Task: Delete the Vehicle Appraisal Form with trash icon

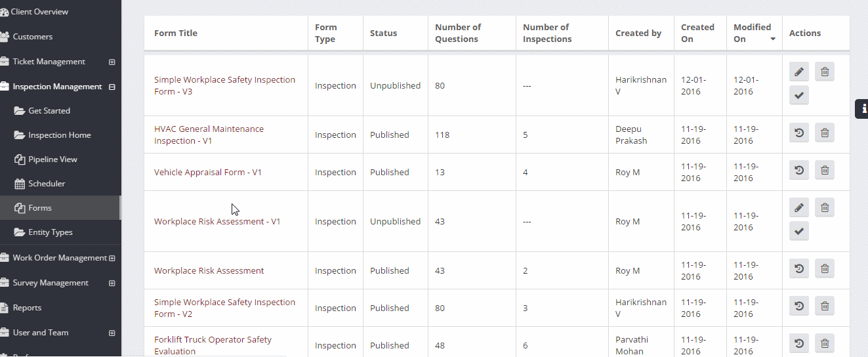Action: tap(825, 171)
